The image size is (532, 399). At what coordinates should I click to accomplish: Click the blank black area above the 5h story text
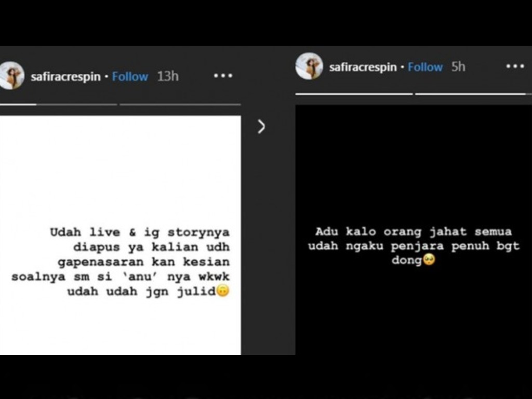[414, 163]
